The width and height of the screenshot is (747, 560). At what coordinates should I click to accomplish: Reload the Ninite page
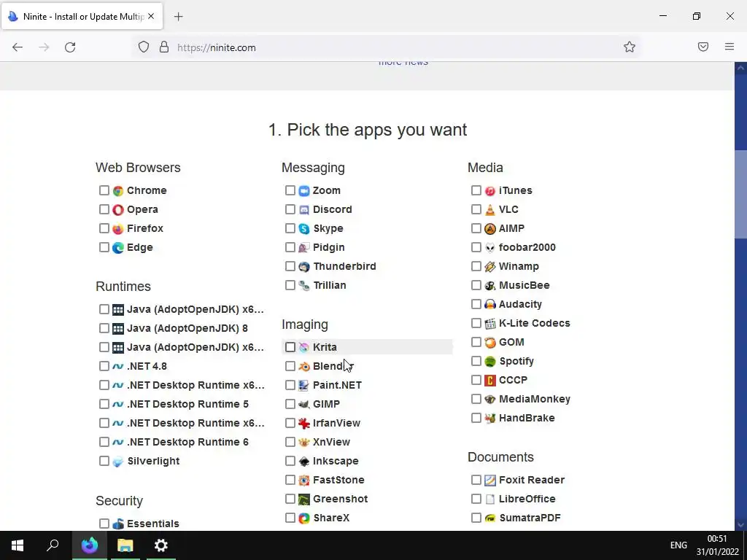point(70,47)
